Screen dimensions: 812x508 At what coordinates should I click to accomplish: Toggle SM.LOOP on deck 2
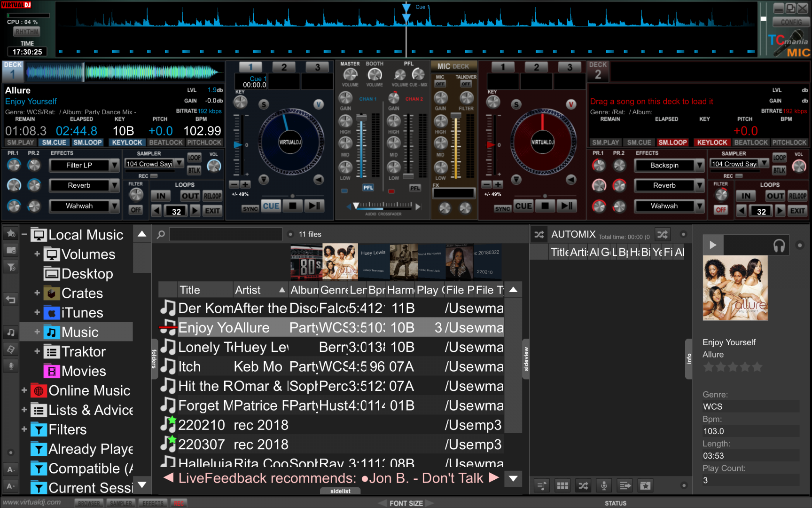coord(672,143)
